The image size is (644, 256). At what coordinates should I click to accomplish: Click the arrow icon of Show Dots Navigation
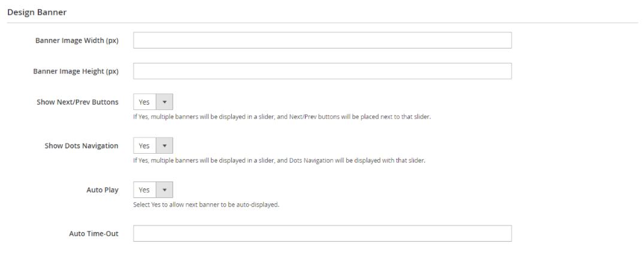tap(164, 145)
